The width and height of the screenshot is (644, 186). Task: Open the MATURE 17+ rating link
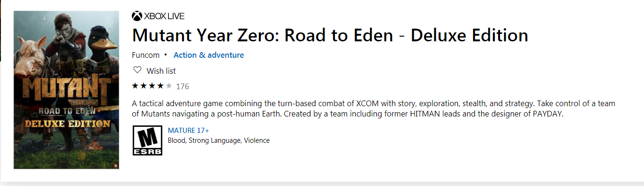pyautogui.click(x=189, y=131)
